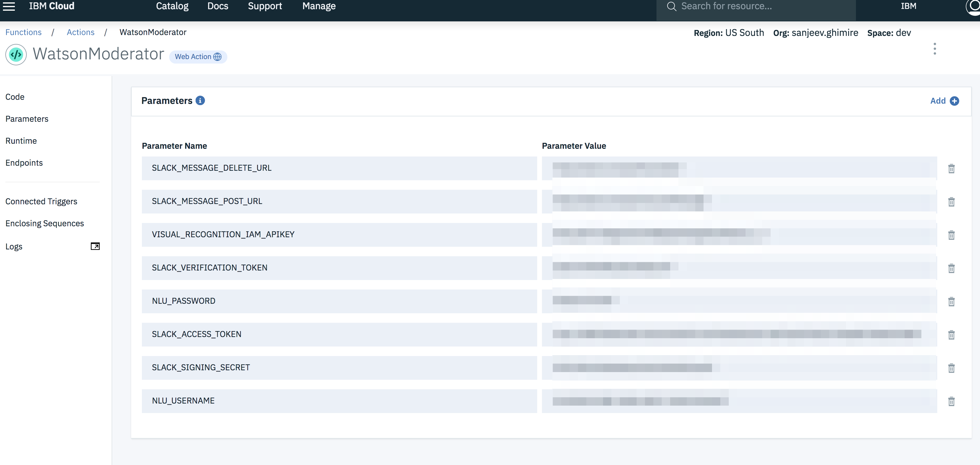Edit the NLU_USERNAME value field

[739, 401]
